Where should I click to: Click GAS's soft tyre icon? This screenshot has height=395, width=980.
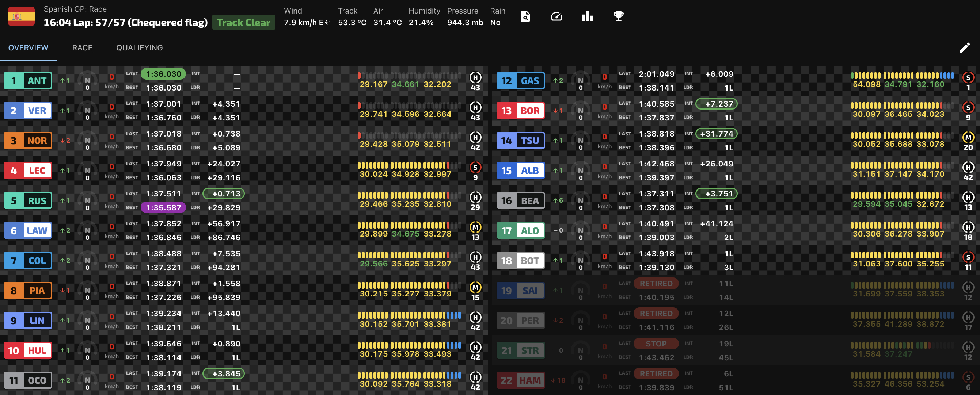click(968, 77)
